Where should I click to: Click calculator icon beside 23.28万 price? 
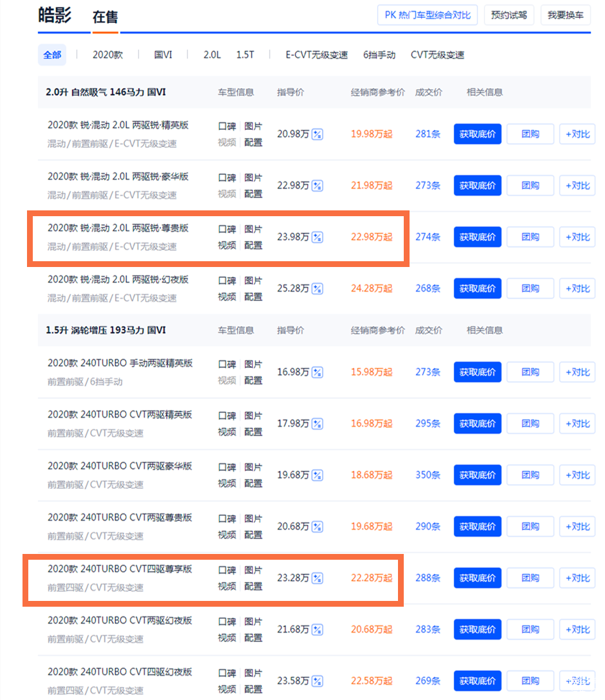pyautogui.click(x=317, y=578)
